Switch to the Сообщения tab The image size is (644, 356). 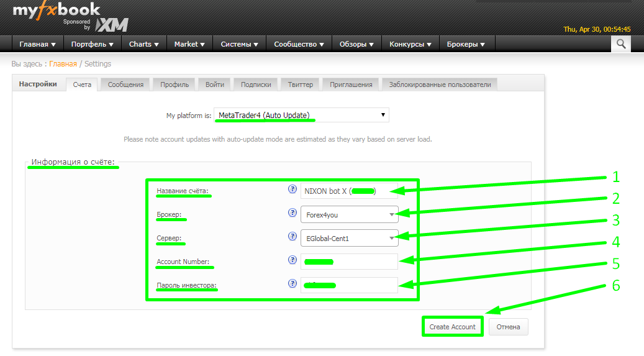click(125, 84)
